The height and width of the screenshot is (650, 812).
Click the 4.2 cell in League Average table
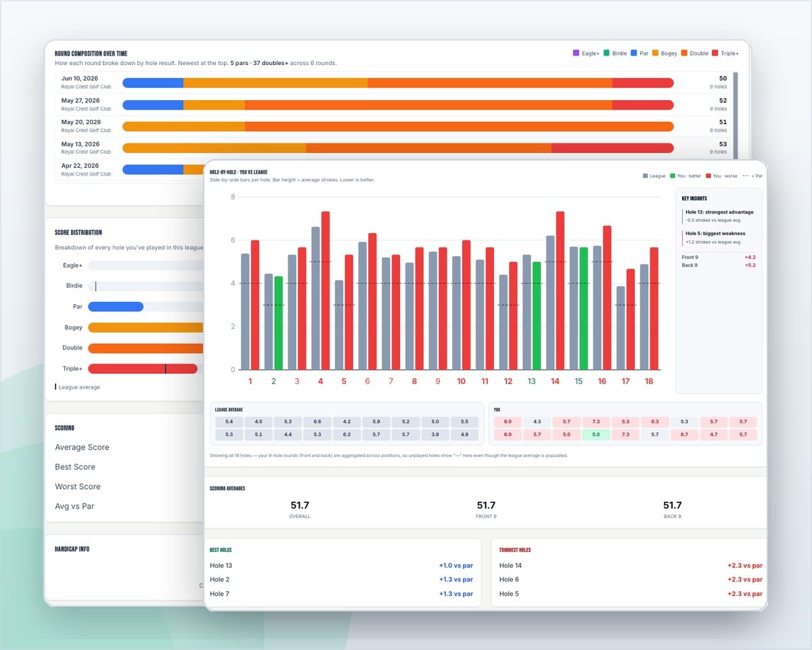pos(346,422)
